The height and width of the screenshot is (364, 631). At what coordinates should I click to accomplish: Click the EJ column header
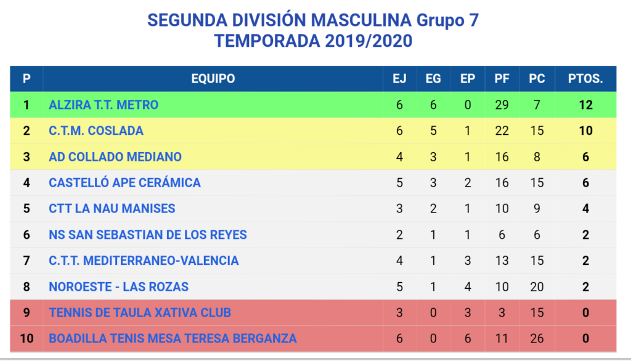[399, 78]
